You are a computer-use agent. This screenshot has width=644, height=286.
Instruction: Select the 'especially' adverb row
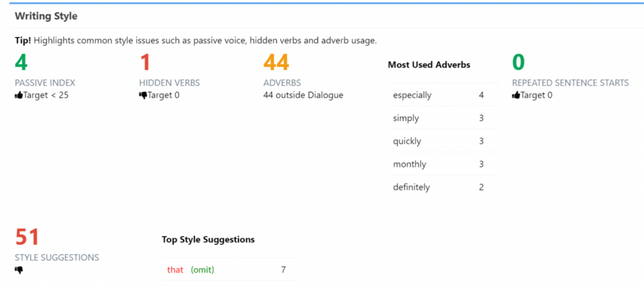(x=444, y=95)
